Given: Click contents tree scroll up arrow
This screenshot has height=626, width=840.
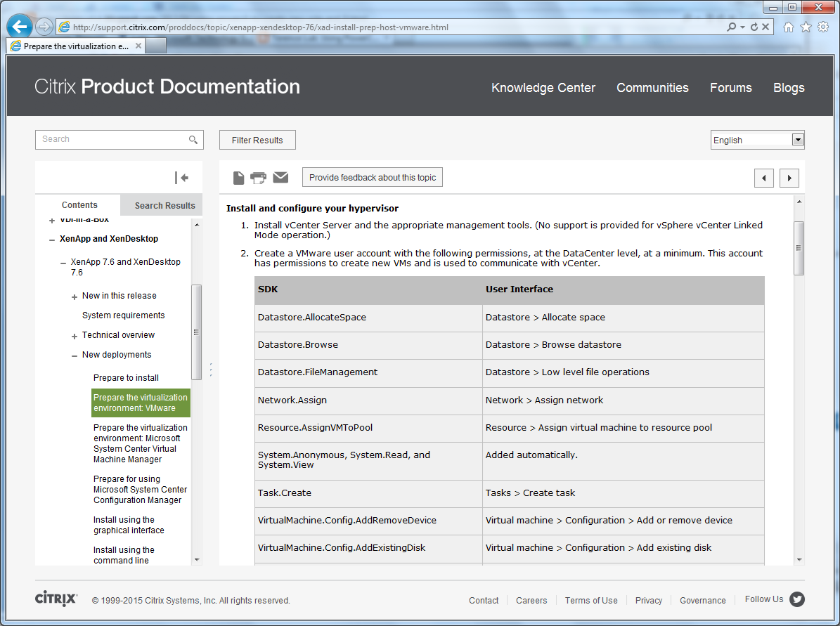Looking at the screenshot, I should [x=197, y=225].
